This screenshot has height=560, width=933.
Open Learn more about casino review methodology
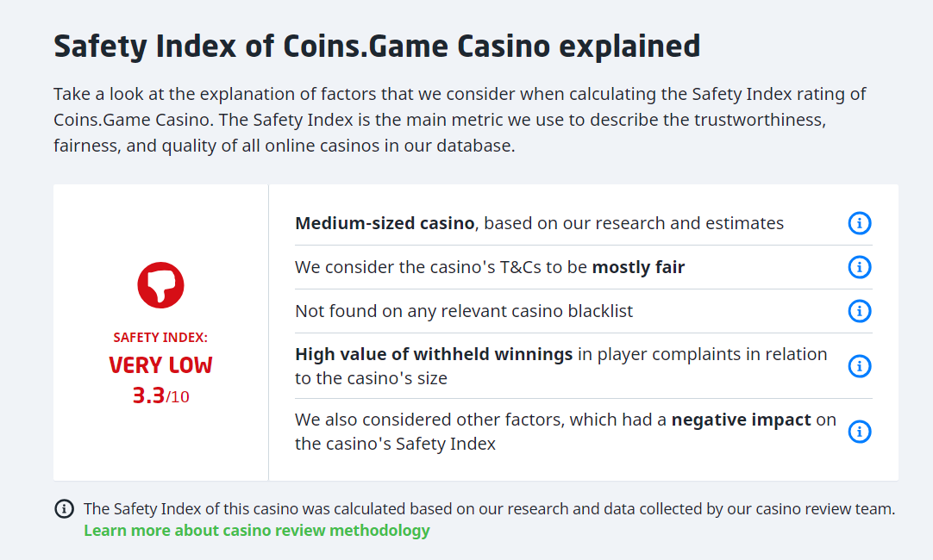256,531
